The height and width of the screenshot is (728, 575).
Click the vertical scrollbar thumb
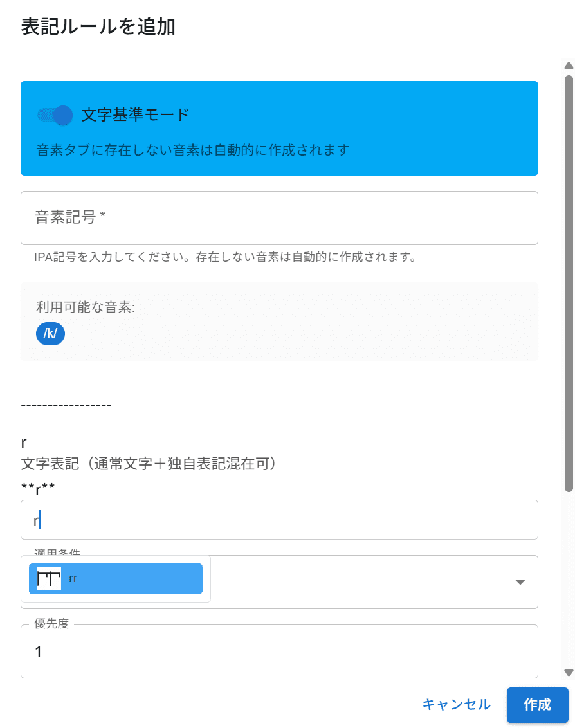[x=569, y=283]
